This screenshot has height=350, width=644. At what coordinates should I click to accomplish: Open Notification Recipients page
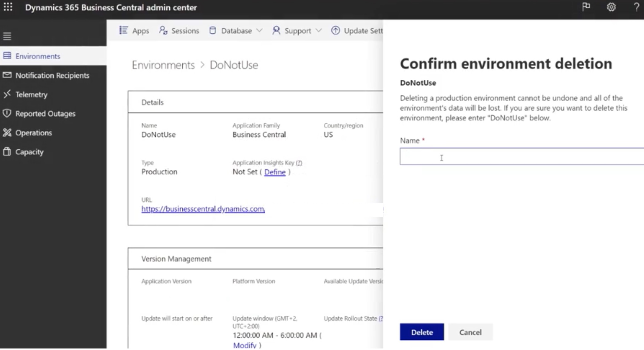52,75
